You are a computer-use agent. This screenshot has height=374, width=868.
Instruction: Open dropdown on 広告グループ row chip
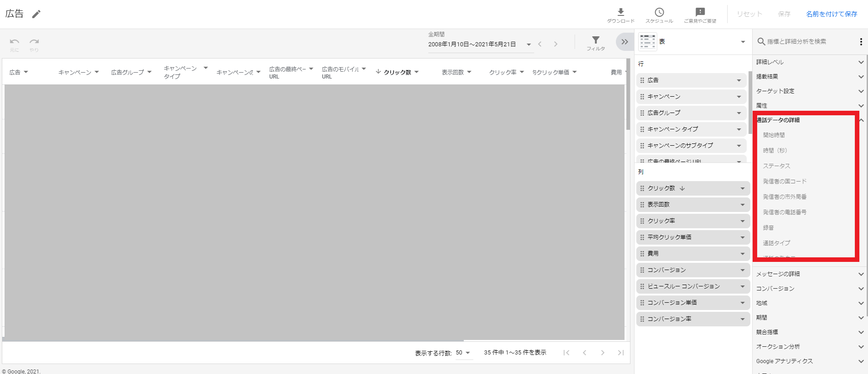739,113
